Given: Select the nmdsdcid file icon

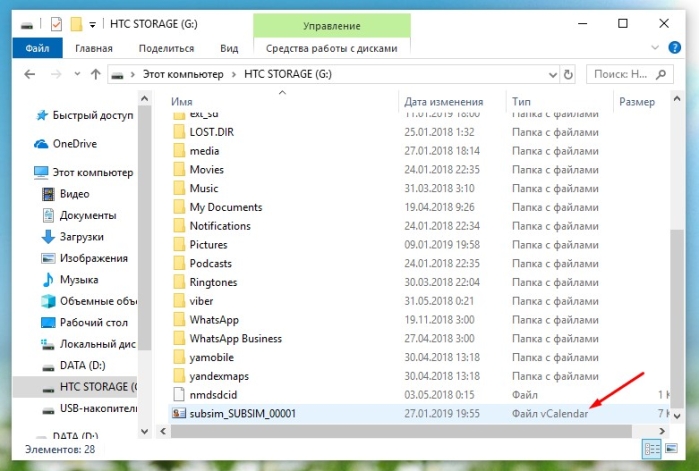Looking at the screenshot, I should tap(179, 395).
